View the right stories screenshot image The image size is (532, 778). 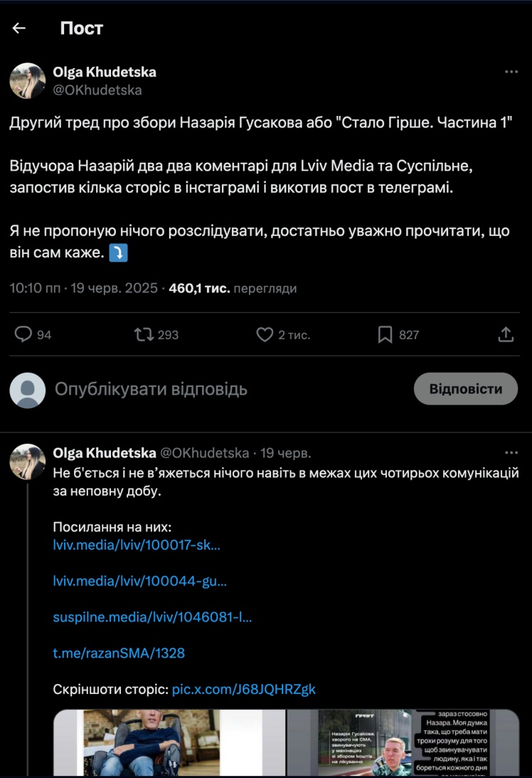coord(403,742)
